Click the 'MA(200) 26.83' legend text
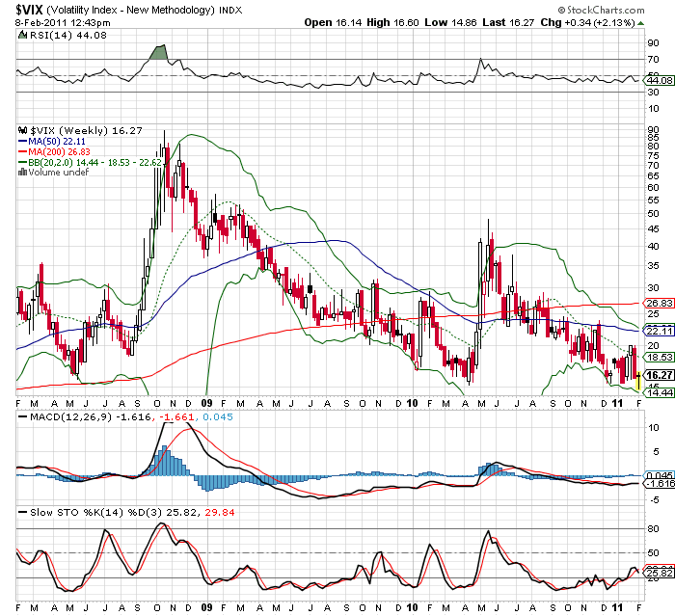The image size is (675, 616). pyautogui.click(x=60, y=152)
